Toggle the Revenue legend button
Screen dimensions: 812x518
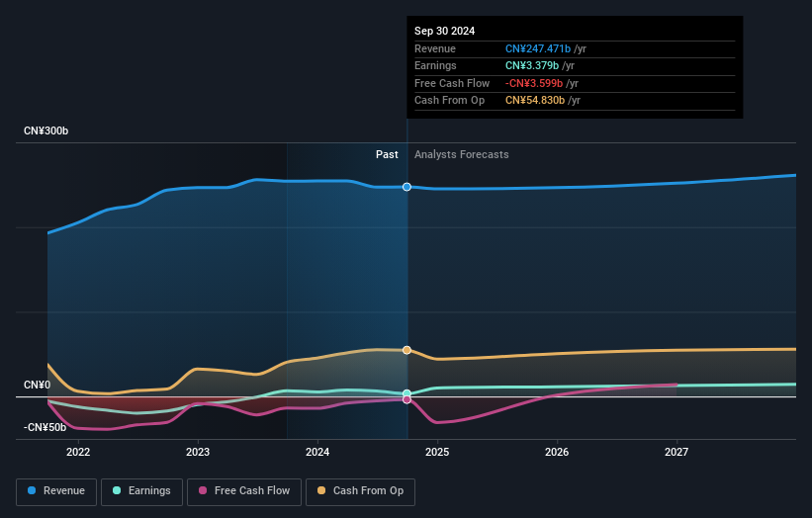56,491
